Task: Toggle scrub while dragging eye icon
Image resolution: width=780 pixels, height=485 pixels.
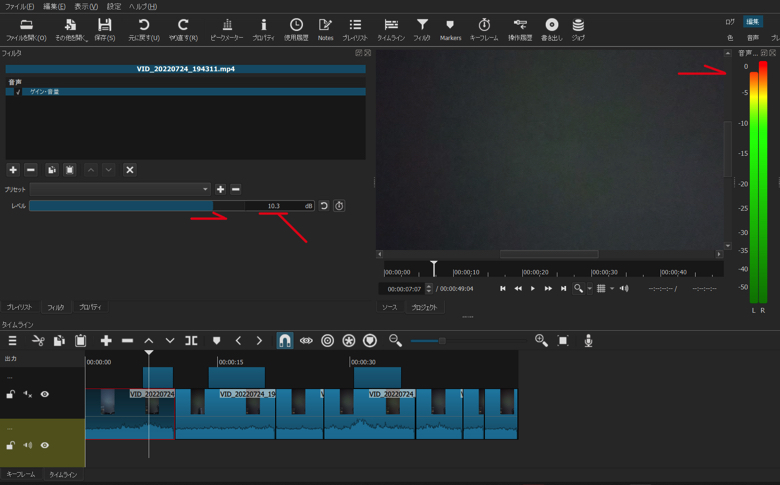Action: (x=306, y=341)
